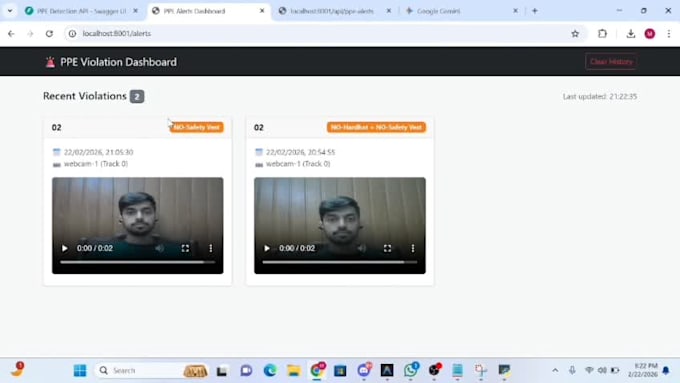This screenshot has height=383, width=680.
Task: Open the browser extensions menu
Action: (602, 33)
